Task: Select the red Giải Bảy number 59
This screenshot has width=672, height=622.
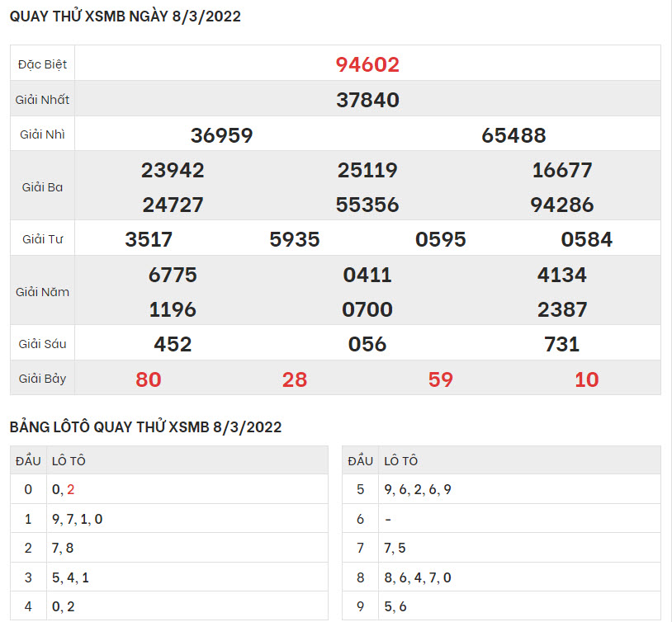Action: (441, 379)
